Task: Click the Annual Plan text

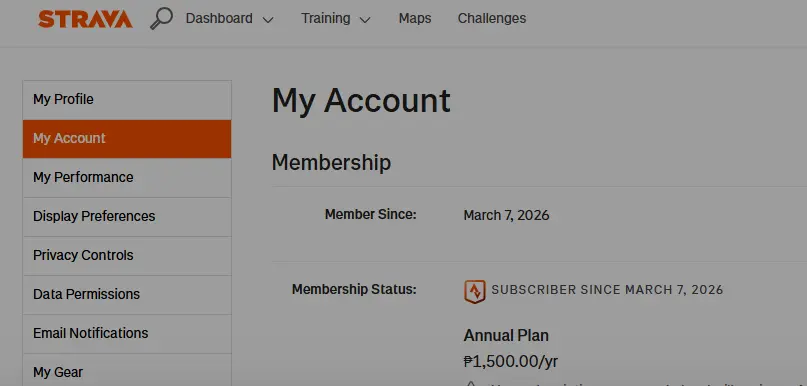Action: (506, 336)
